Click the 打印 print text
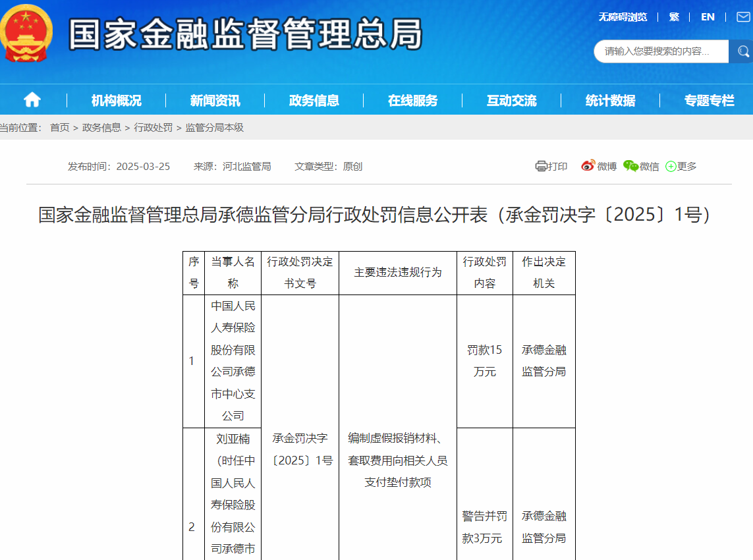The height and width of the screenshot is (560, 753). [557, 166]
